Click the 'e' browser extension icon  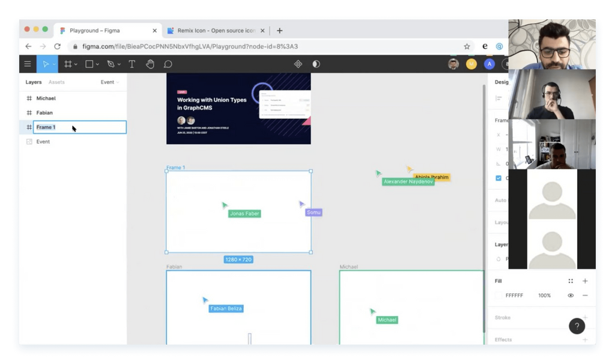click(x=485, y=46)
